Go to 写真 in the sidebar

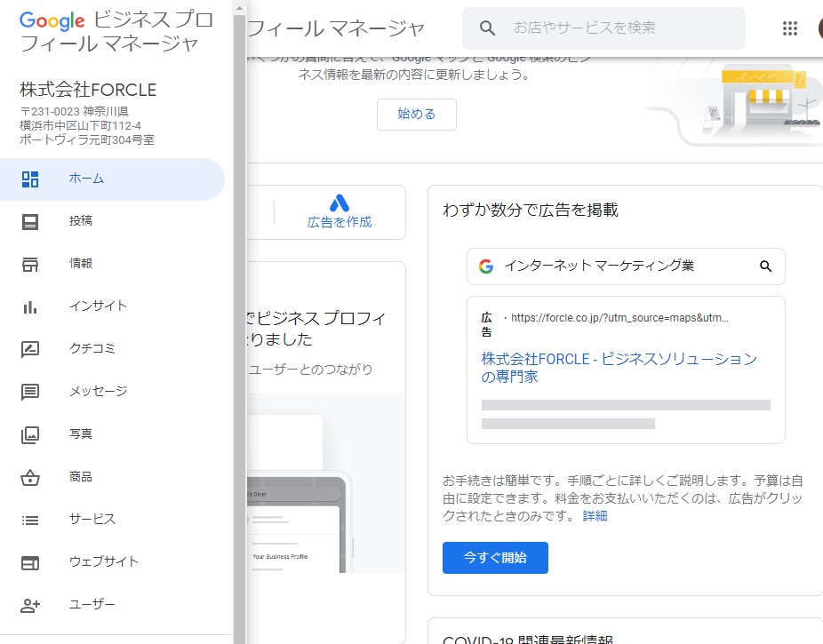(112, 434)
